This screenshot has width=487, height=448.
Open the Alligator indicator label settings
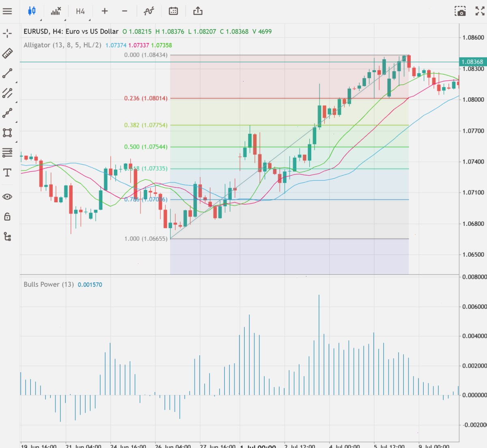tap(62, 45)
